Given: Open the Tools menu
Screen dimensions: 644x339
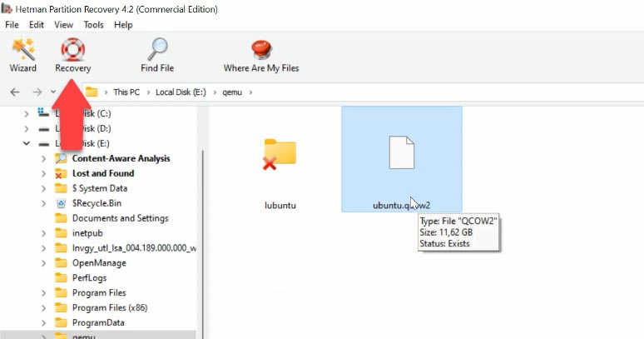Looking at the screenshot, I should pos(94,25).
